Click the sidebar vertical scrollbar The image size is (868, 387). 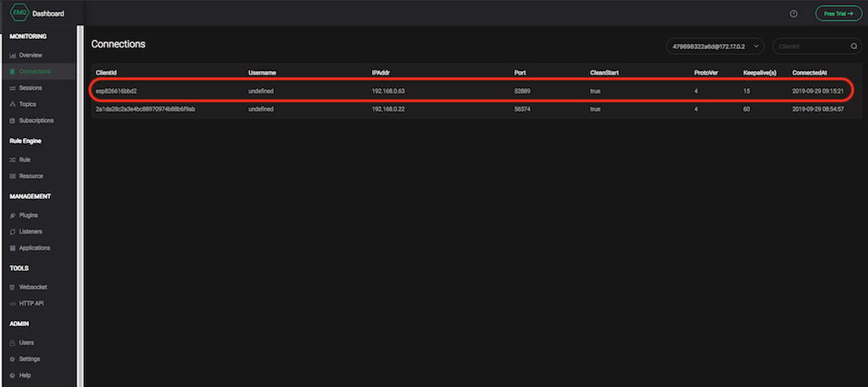81,206
